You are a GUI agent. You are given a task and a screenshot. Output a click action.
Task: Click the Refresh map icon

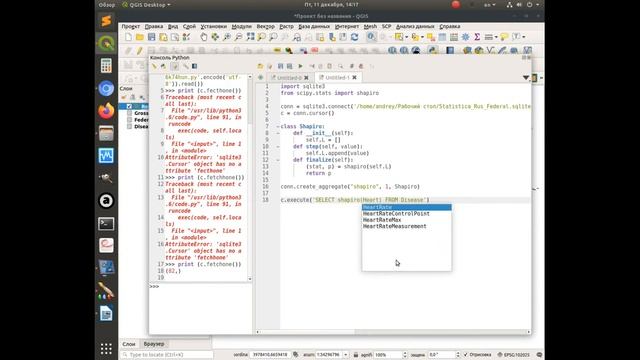tap(354, 37)
